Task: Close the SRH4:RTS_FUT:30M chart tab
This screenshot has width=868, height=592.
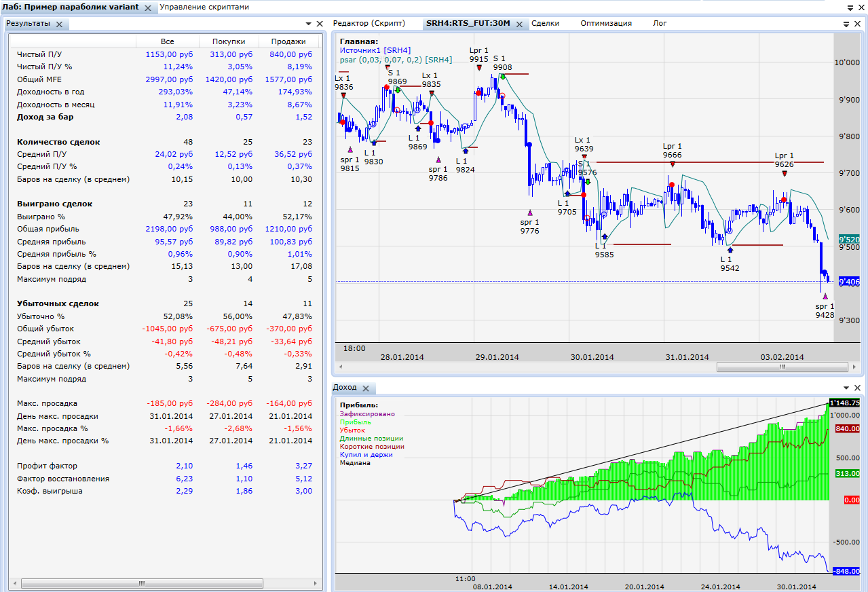Action: click(x=519, y=24)
